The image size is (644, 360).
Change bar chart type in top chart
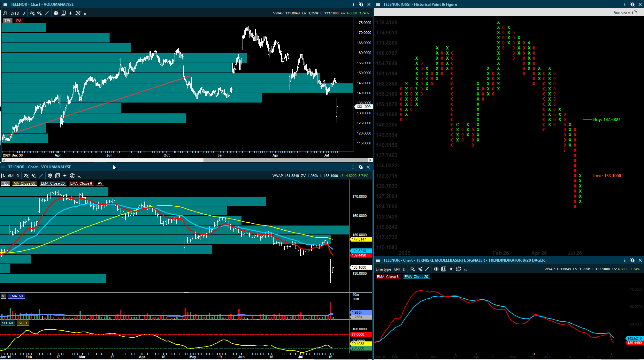pyautogui.click(x=5, y=13)
